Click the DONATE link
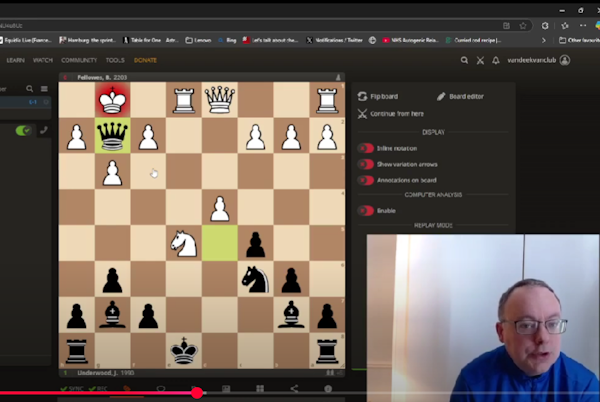Image resolution: width=600 pixels, height=402 pixels. point(145,60)
